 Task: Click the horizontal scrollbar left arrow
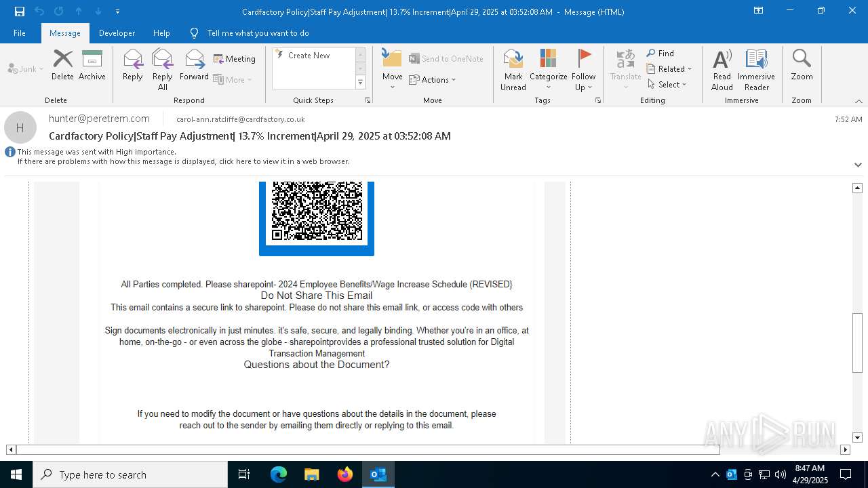(x=11, y=449)
